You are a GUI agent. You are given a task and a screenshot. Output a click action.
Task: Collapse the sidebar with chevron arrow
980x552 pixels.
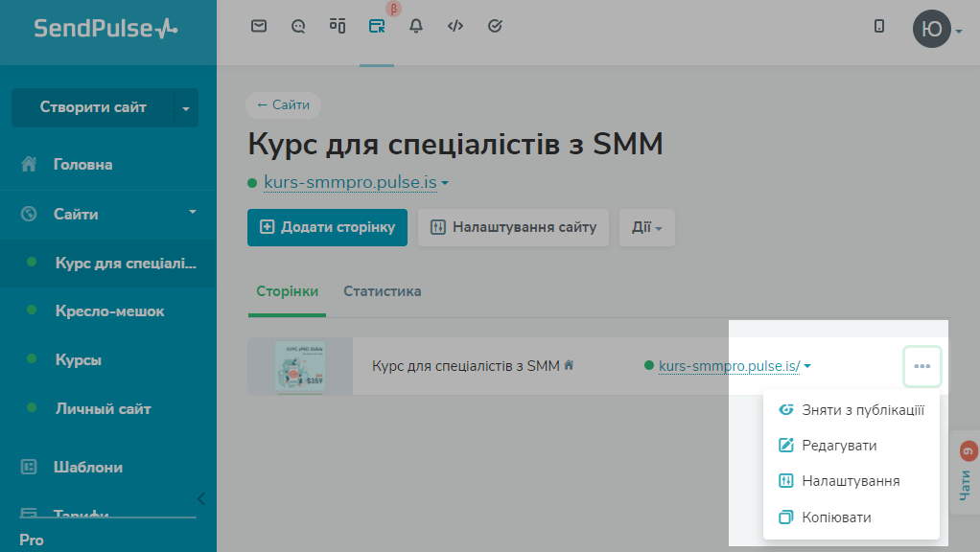[x=201, y=498]
